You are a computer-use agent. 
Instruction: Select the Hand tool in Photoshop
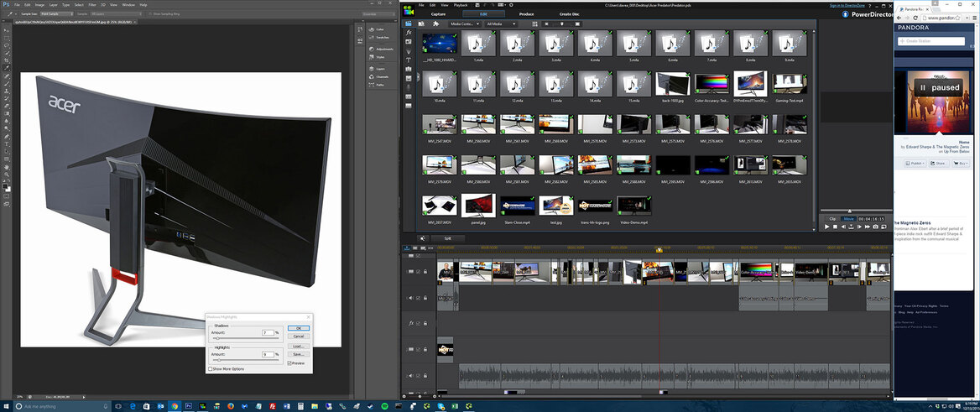[6, 167]
